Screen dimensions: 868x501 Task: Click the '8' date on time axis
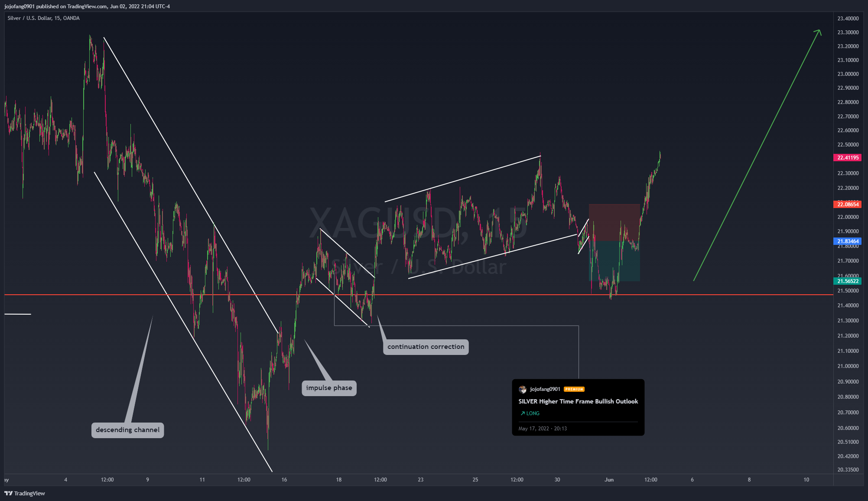click(x=749, y=480)
